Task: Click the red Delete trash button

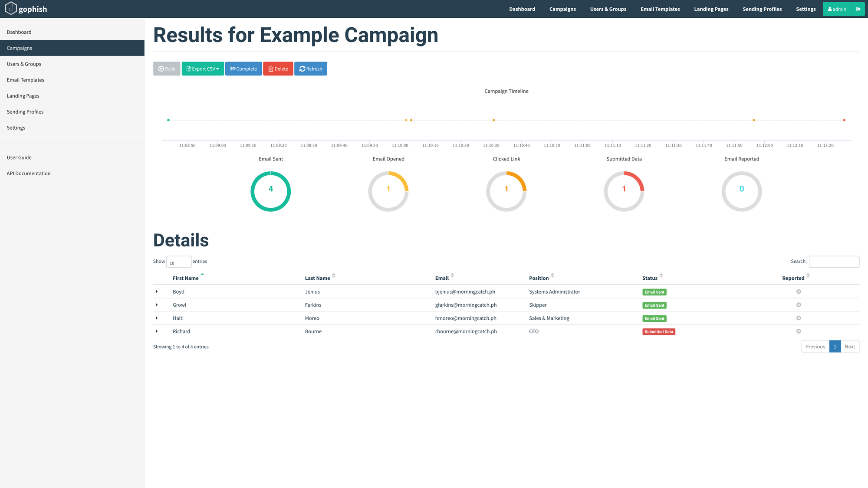Action: (x=278, y=69)
